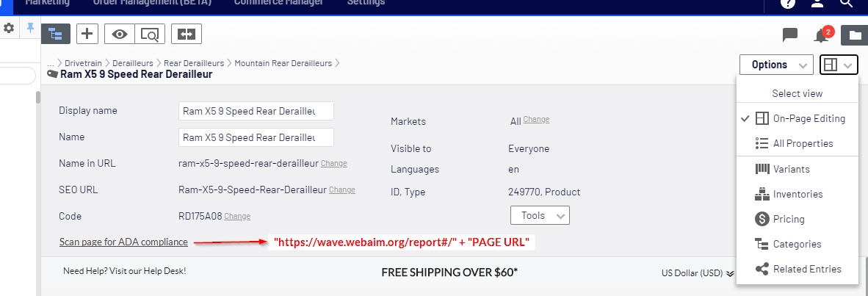Toggle the view settings magnifier button
868x296 pixels.
coord(150,34)
